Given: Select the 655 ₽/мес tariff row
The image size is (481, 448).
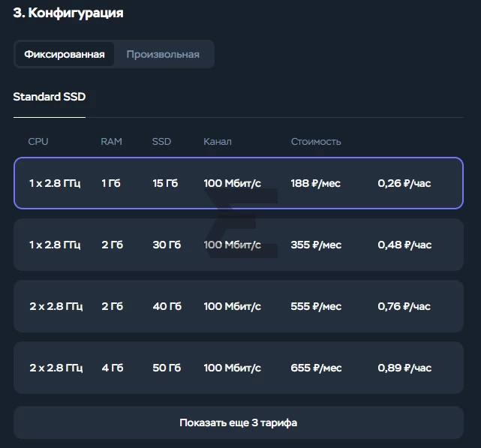Looking at the screenshot, I should [x=239, y=368].
